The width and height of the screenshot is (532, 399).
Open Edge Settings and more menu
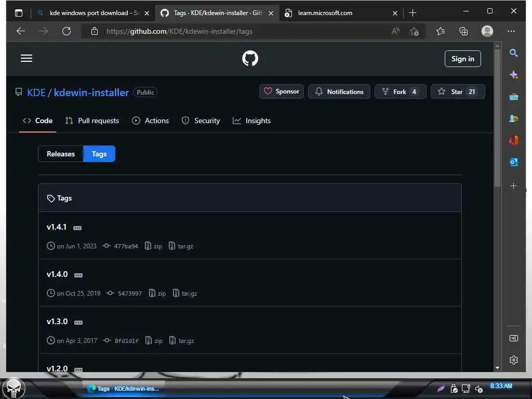511,31
